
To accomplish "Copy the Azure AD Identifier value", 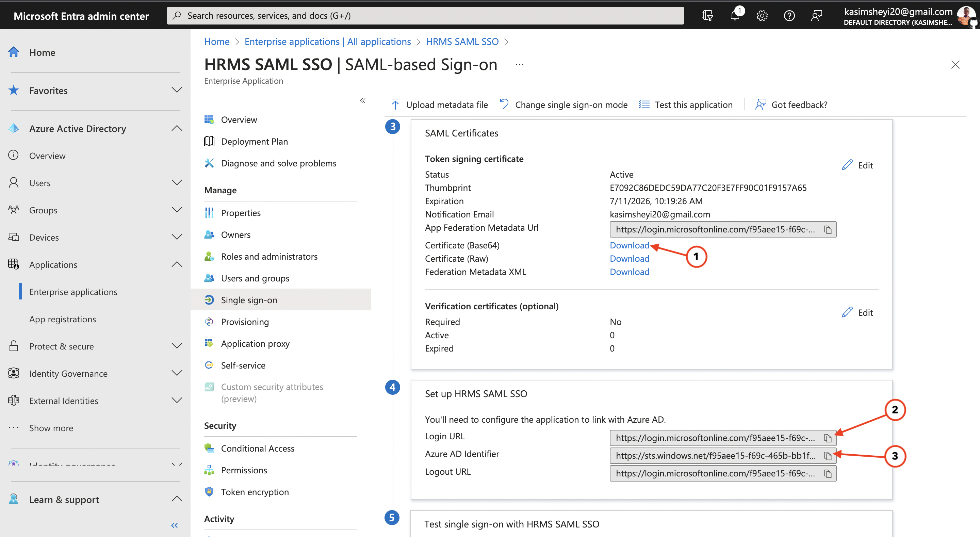I will [x=828, y=456].
